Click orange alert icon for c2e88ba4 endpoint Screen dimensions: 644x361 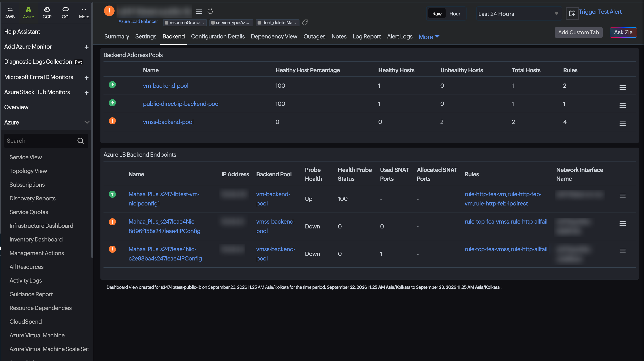[112, 249]
